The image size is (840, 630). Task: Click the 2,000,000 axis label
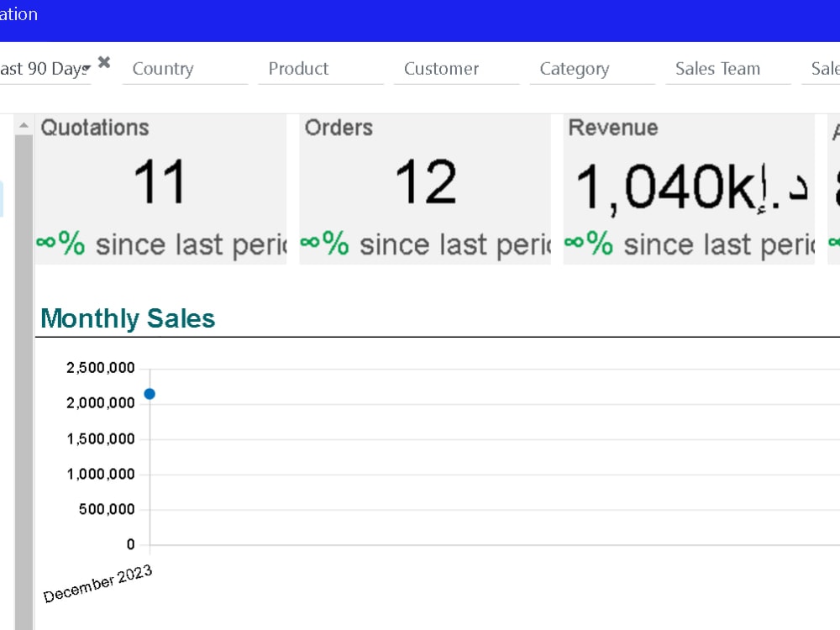click(x=100, y=403)
